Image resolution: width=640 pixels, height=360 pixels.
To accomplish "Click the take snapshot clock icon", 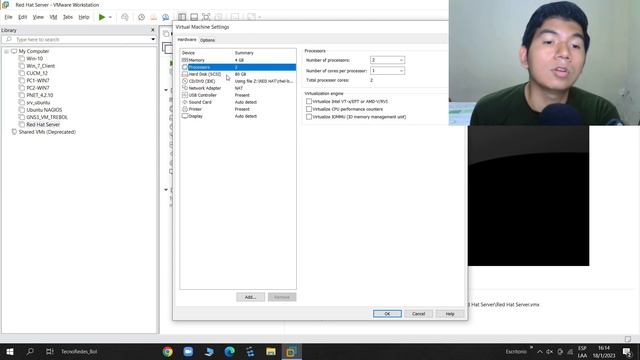I will pos(141,17).
